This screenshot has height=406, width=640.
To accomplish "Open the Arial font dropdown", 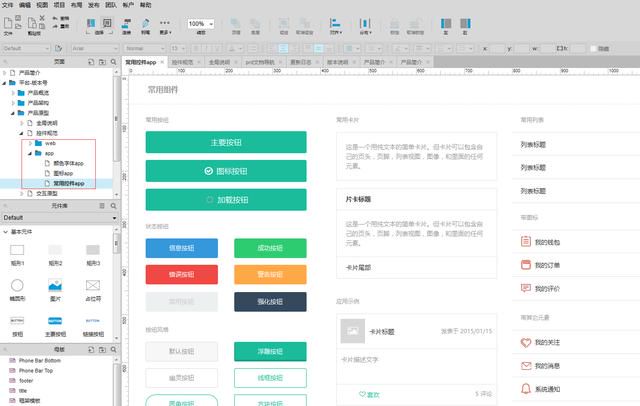I will tap(95, 49).
